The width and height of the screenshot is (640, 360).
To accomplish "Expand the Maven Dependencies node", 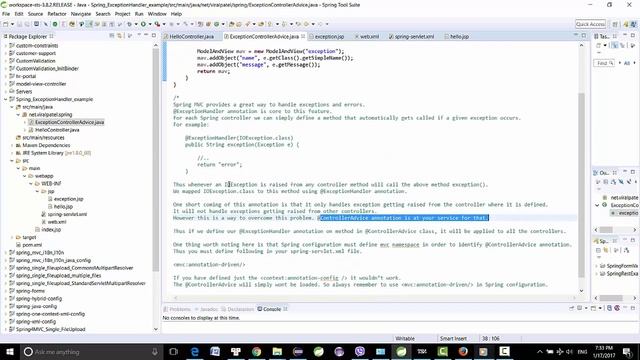I will [12, 145].
